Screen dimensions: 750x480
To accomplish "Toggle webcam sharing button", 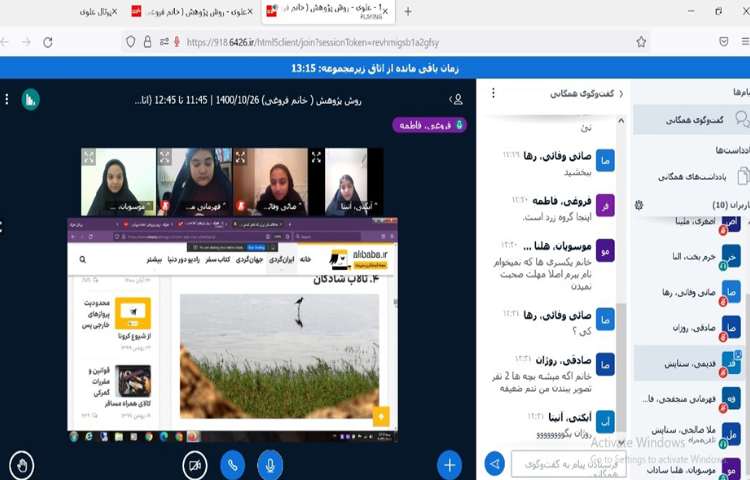I will click(x=196, y=464).
